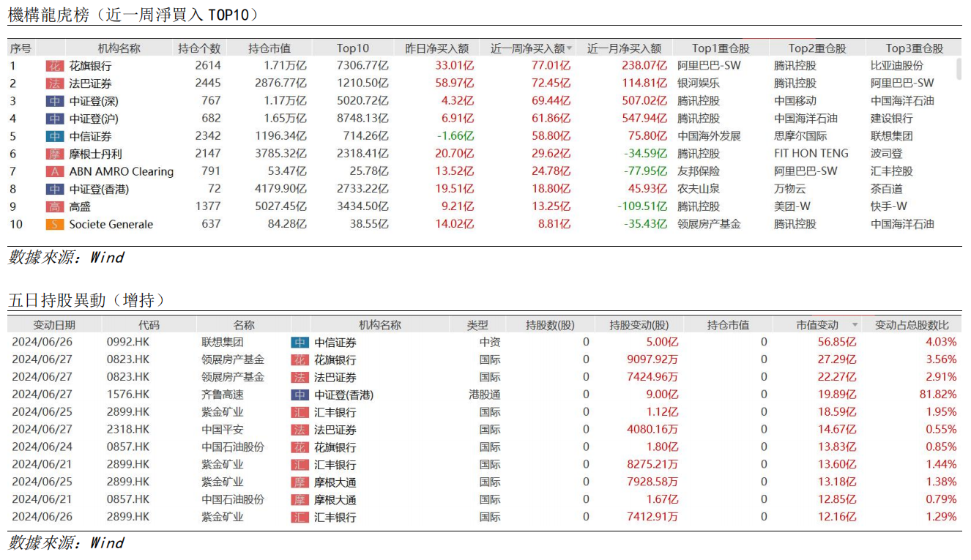
Task: Select the 茶百道 stock cell
Action: pos(887,189)
